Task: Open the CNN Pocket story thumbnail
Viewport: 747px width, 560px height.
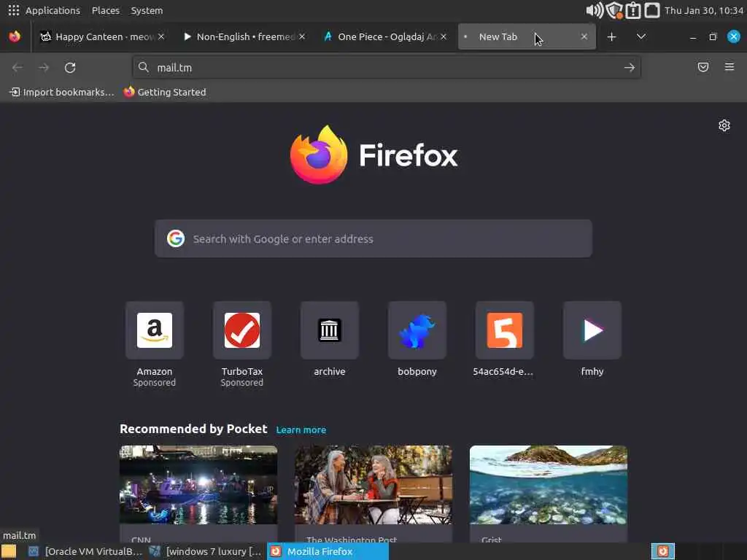Action: 198,485
